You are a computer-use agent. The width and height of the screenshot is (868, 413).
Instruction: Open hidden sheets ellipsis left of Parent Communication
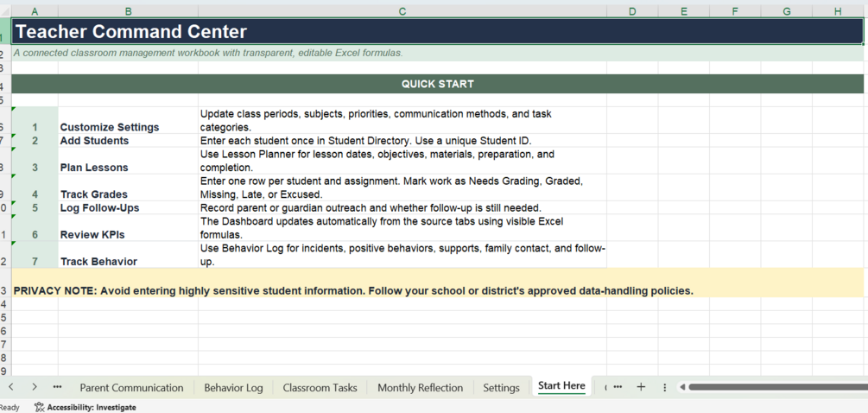pos(57,387)
